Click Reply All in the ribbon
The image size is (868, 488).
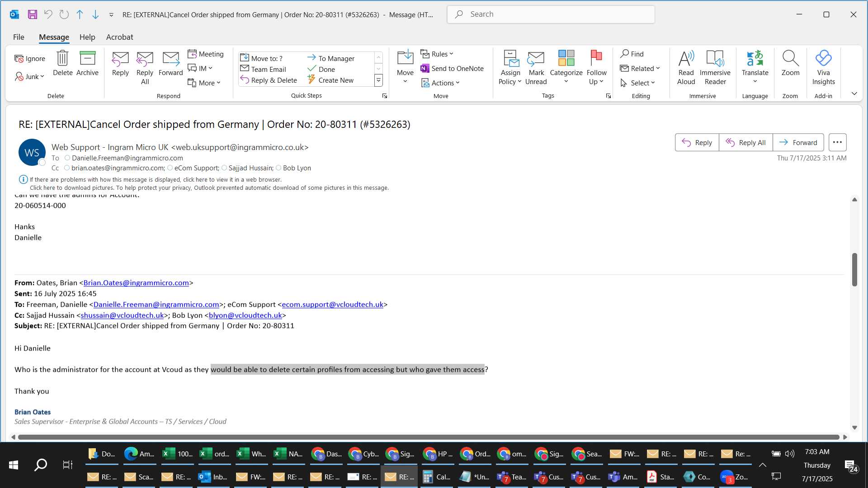click(x=145, y=68)
